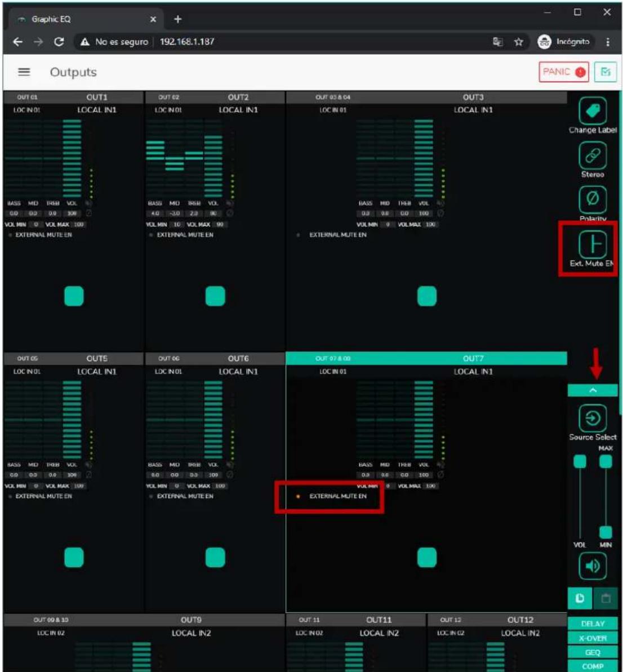
Task: Click the copy icon in the sidebar
Action: pos(580,598)
